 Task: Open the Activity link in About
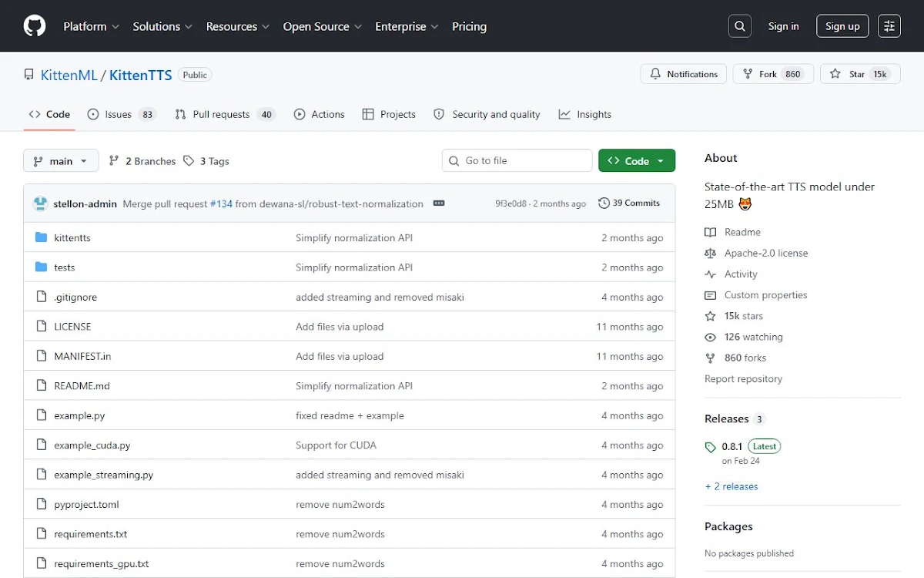pos(731,274)
